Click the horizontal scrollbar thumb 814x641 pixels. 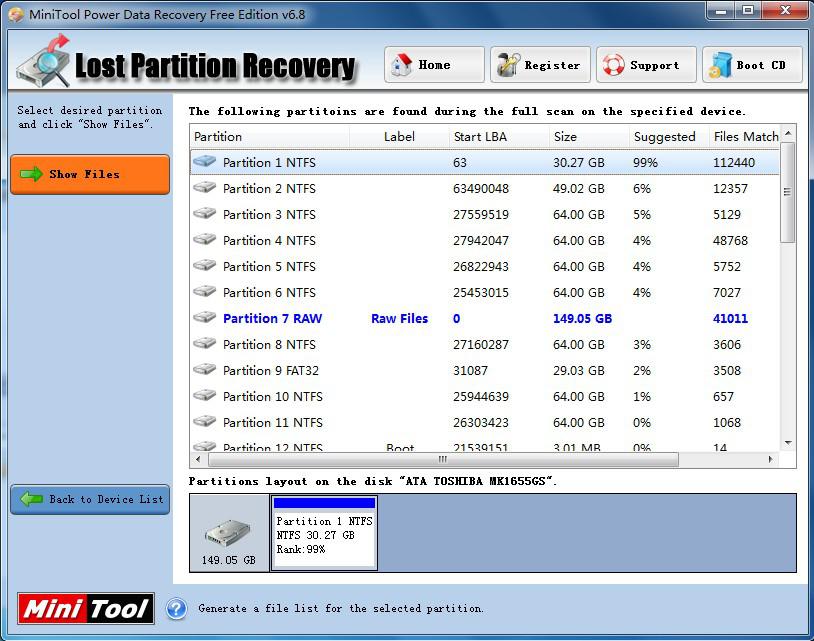(x=443, y=459)
